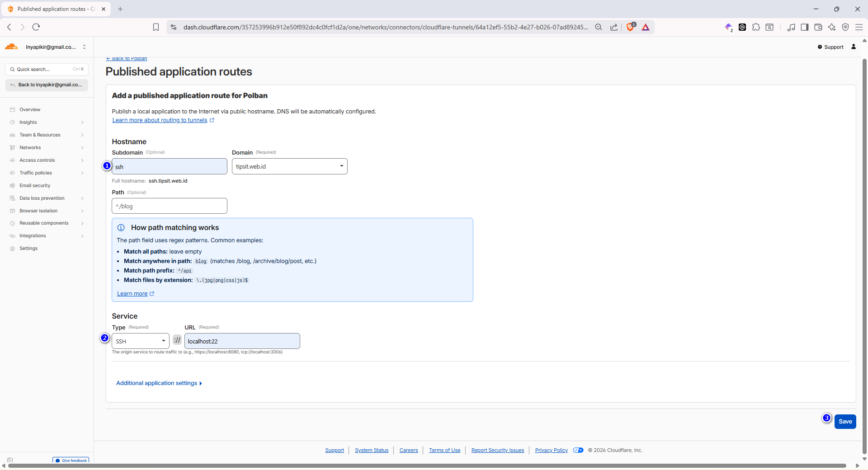Click the Networks sidebar icon
The image size is (868, 470).
point(12,148)
